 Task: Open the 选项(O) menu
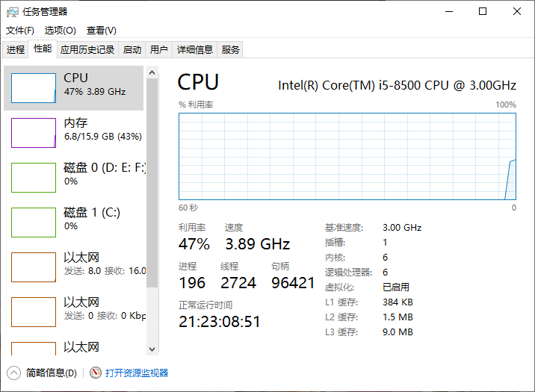click(61, 31)
